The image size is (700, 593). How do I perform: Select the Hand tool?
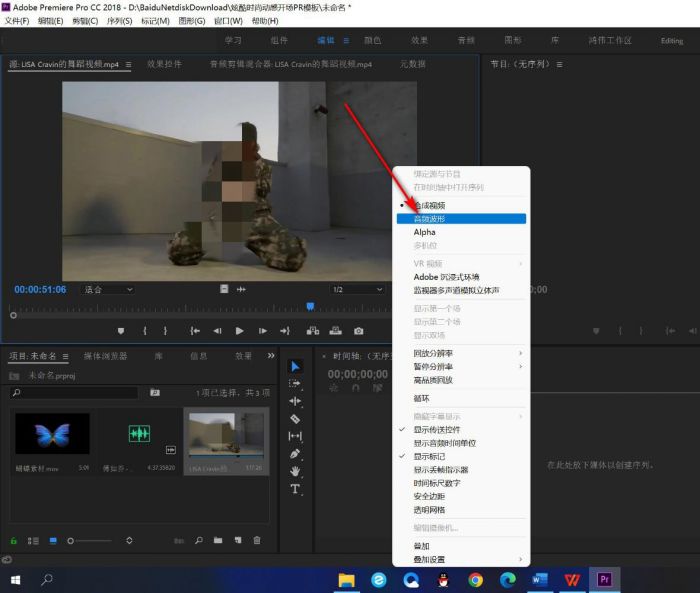pyautogui.click(x=295, y=471)
